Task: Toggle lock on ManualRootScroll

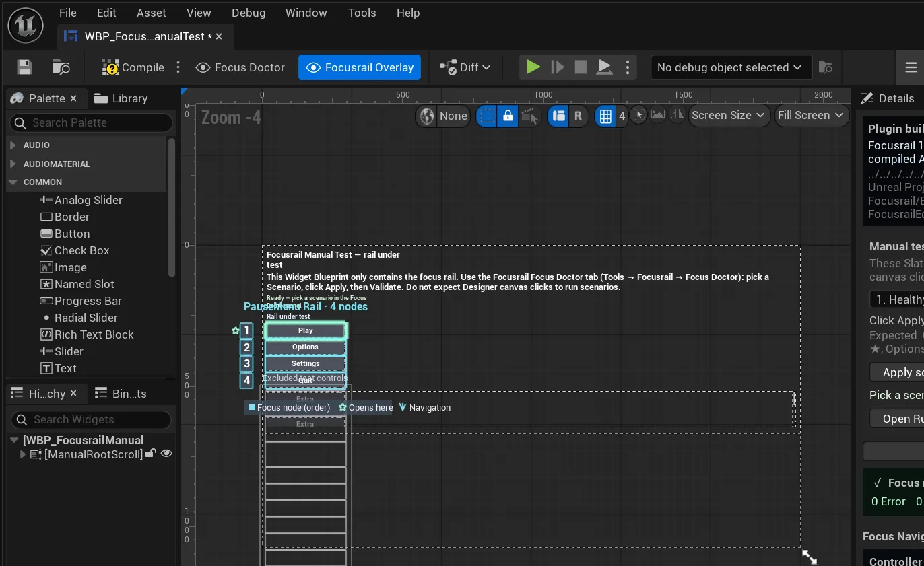Action: pyautogui.click(x=151, y=454)
